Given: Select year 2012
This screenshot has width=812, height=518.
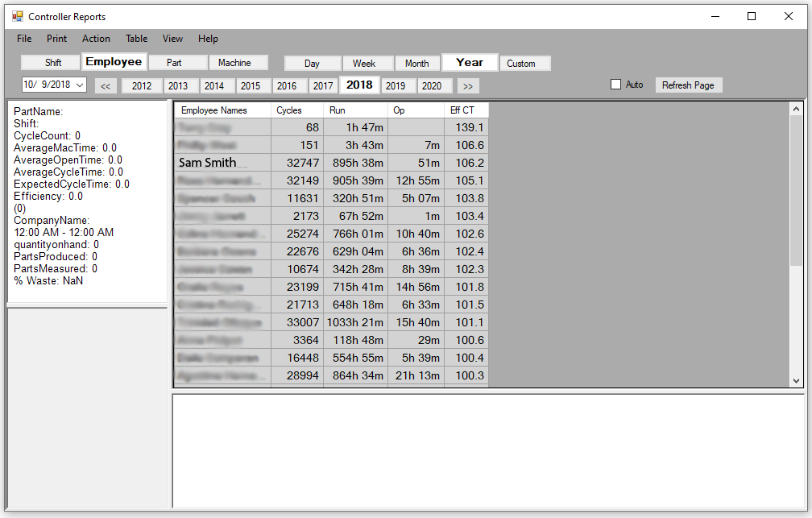Looking at the screenshot, I should pos(142,86).
